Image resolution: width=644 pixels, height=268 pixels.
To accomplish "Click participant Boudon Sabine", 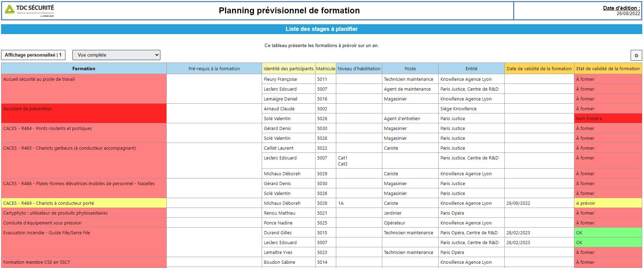I will pyautogui.click(x=280, y=262).
